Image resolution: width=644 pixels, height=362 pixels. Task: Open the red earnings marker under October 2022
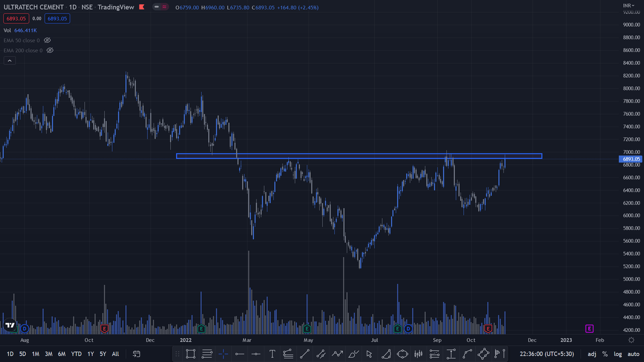[x=488, y=328]
